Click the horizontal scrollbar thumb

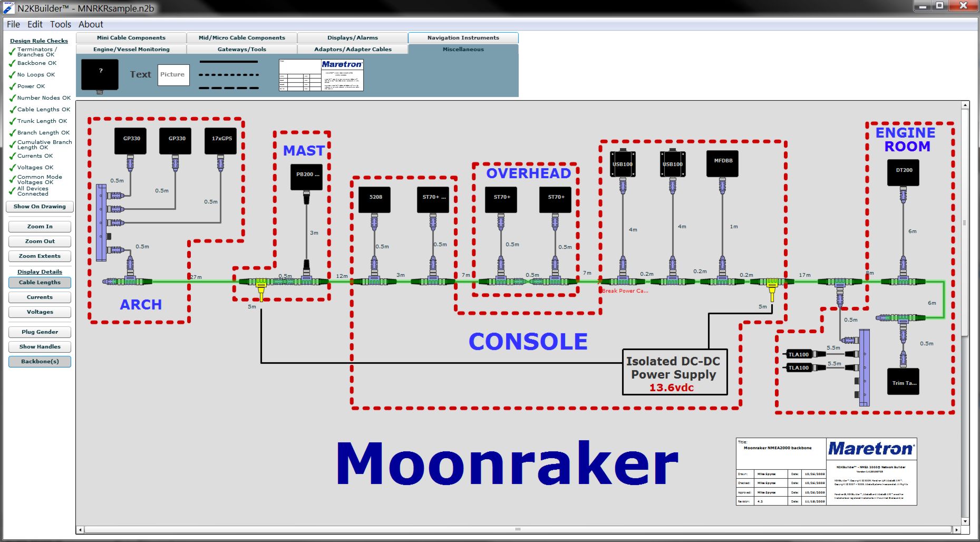pos(518,529)
